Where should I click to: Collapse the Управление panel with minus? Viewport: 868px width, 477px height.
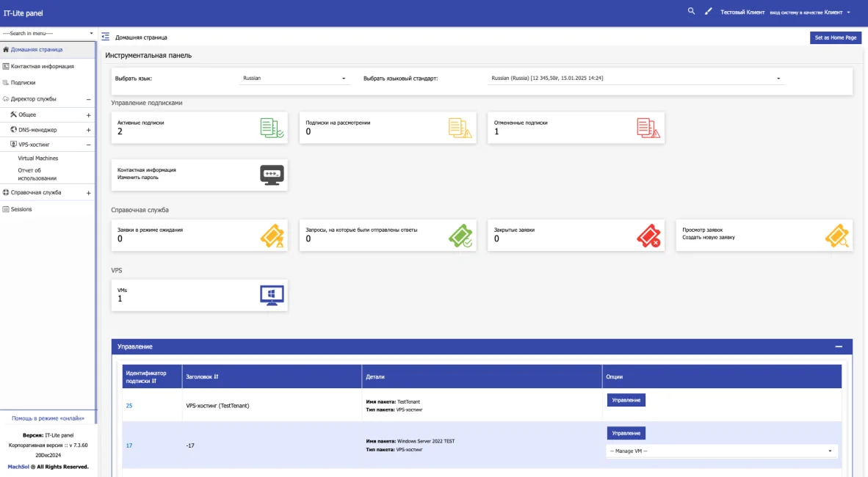(839, 346)
